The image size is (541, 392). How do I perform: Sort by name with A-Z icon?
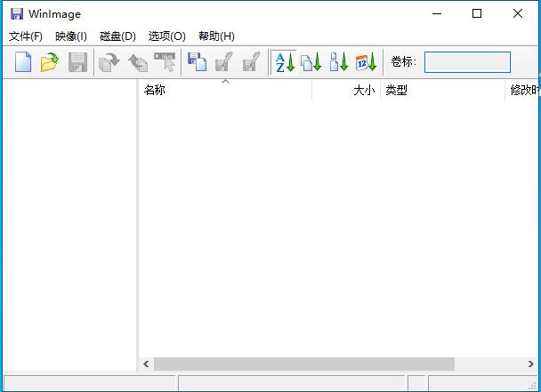tap(284, 62)
